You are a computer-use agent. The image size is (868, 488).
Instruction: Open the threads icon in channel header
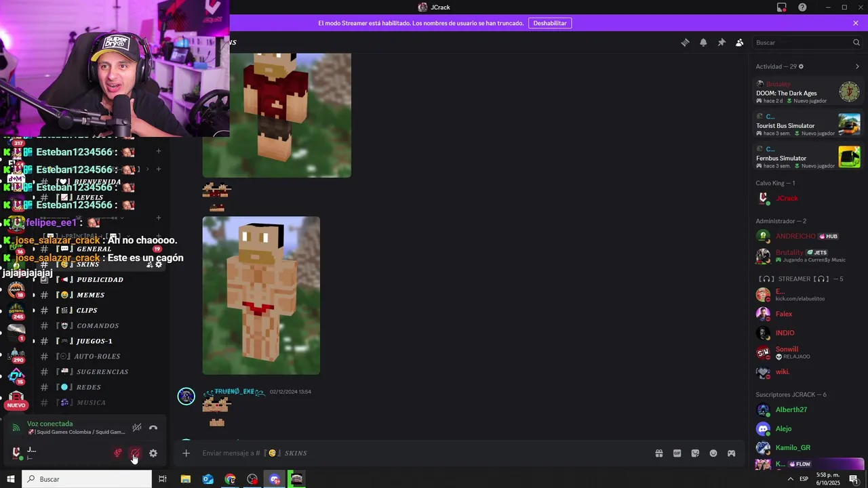685,42
